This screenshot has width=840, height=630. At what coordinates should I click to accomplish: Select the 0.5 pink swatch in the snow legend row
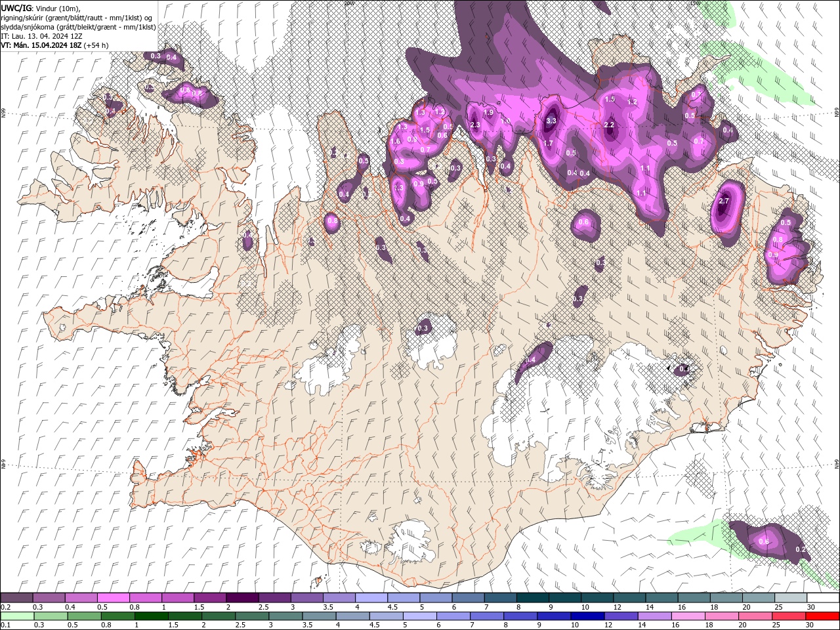tap(113, 598)
